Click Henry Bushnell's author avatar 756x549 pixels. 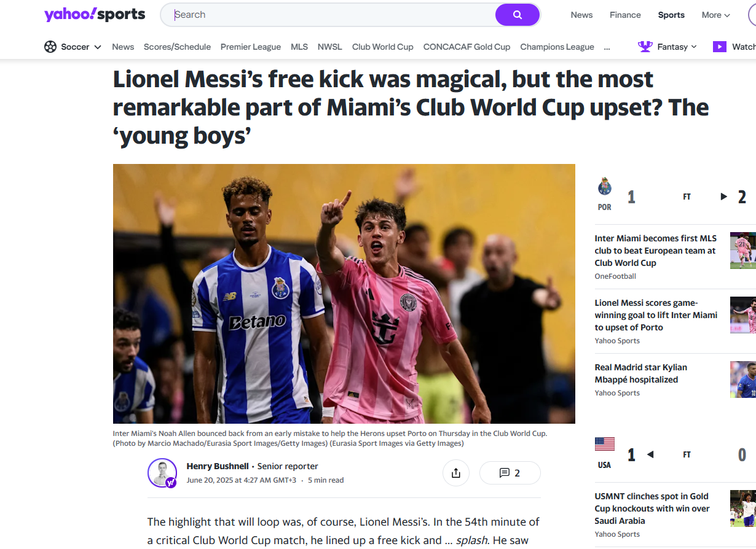pos(162,473)
